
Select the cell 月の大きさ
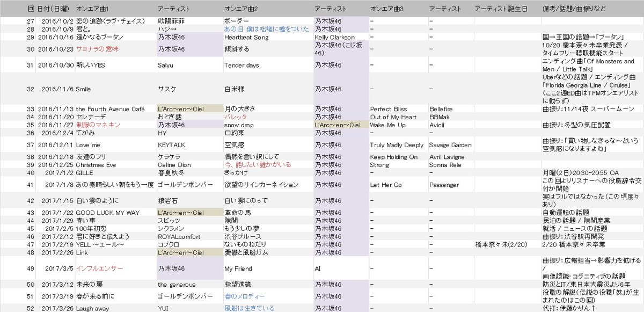[239, 109]
